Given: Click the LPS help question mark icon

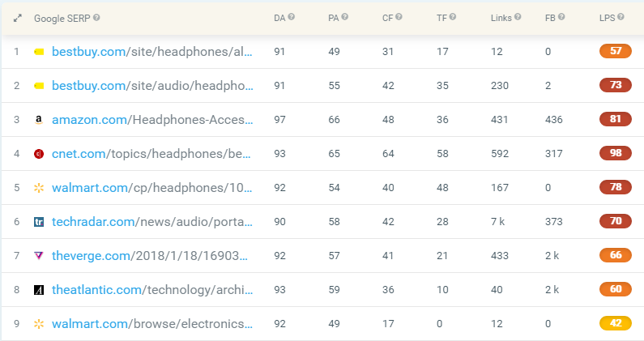Looking at the screenshot, I should click(621, 17).
